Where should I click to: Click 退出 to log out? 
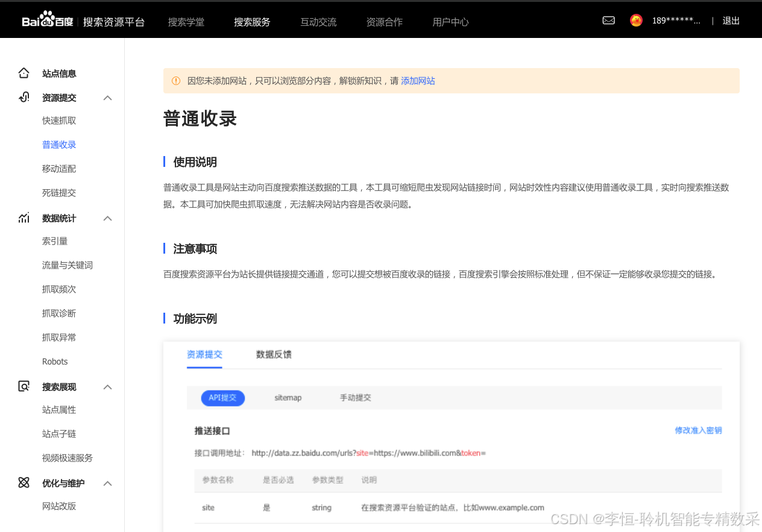[731, 20]
